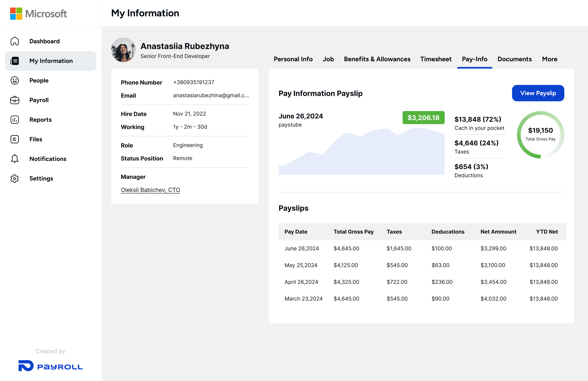Click the Microsoft logo
This screenshot has height=381, width=588.
click(x=38, y=14)
